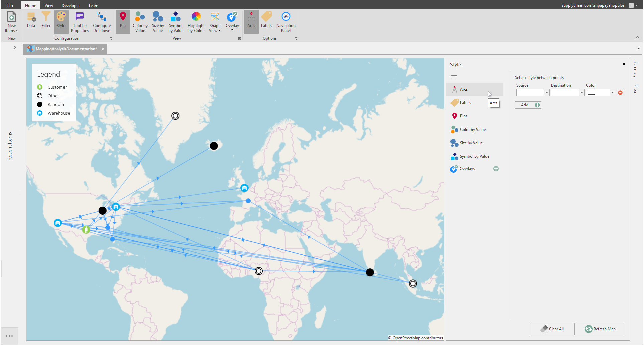Click the bottom-left ellipsis button

(x=9, y=336)
